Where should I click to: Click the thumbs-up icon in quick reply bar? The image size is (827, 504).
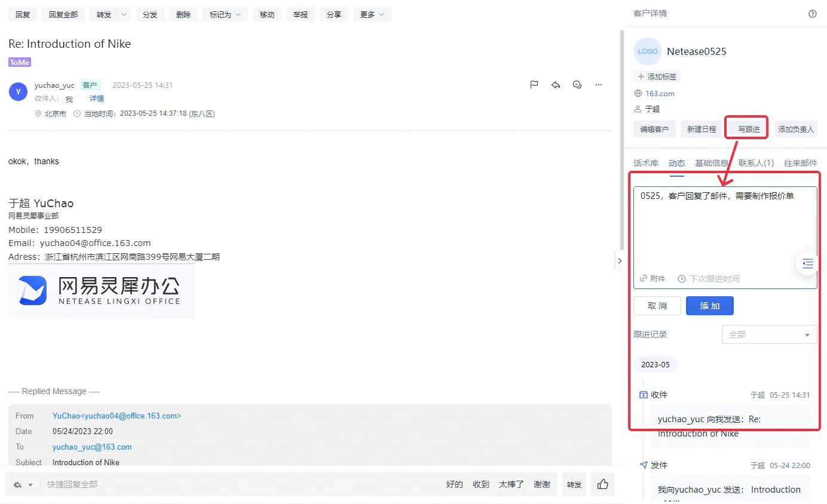(603, 484)
